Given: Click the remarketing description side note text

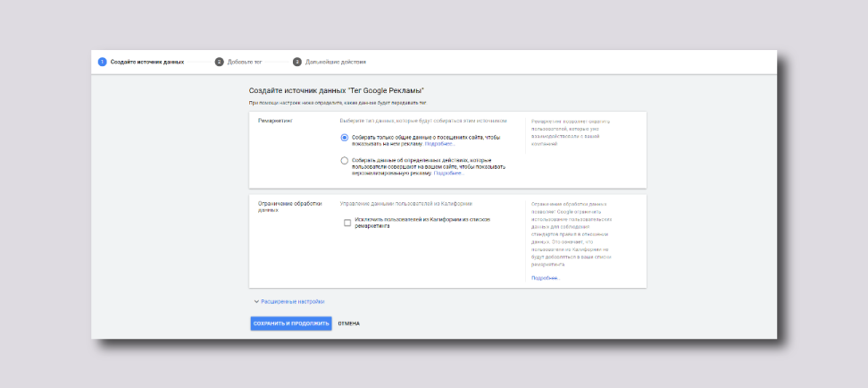Looking at the screenshot, I should pyautogui.click(x=570, y=132).
